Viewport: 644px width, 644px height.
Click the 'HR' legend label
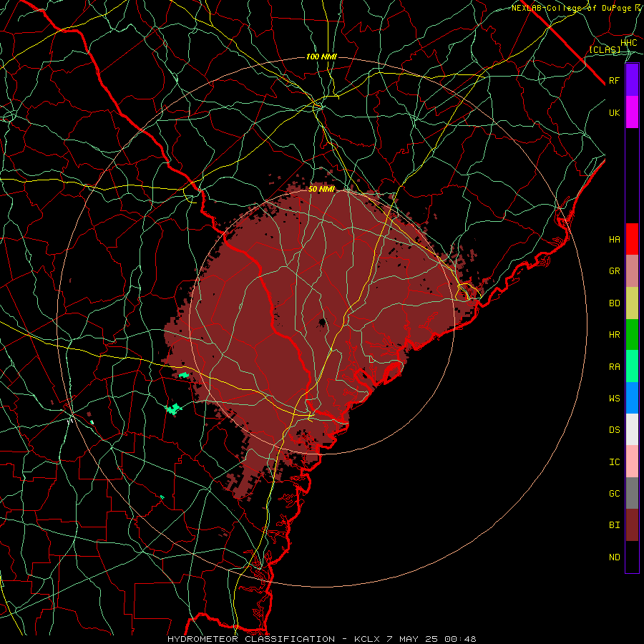(x=615, y=335)
